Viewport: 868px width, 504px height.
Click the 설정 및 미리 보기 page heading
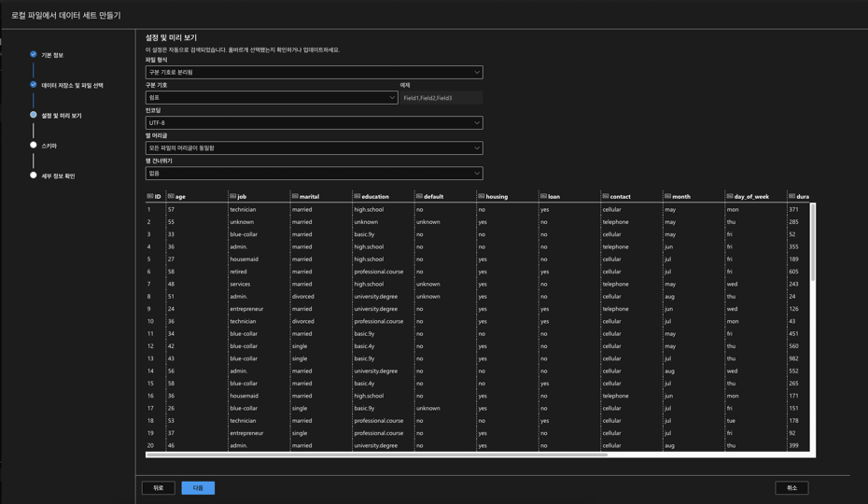[171, 37]
